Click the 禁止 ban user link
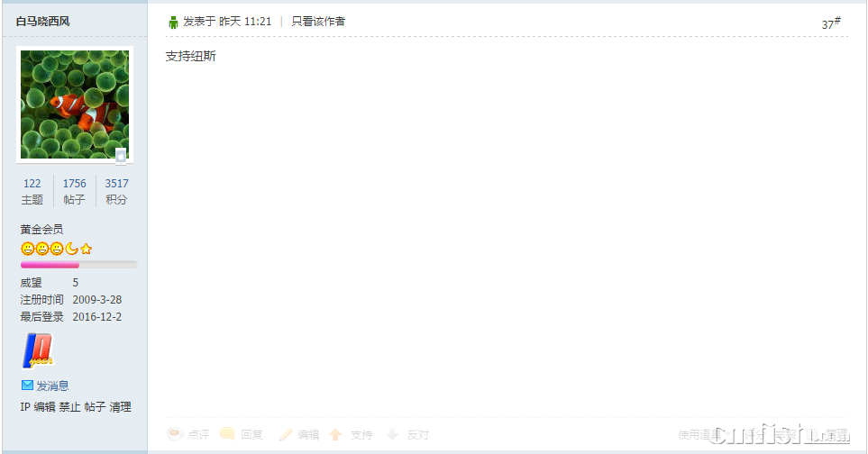Viewport: 868px width, 454px height. 69,407
